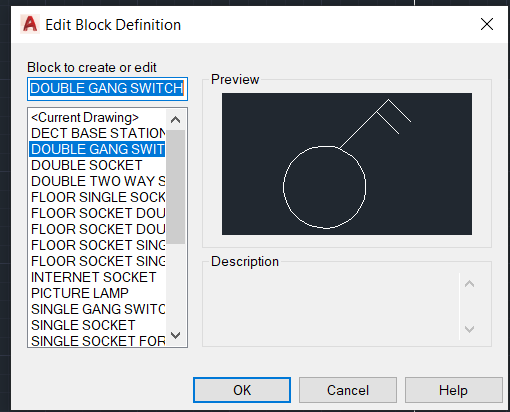Viewport: 510px width, 412px height.
Task: Click the AutoCAD logo icon in title bar
Action: (x=30, y=24)
